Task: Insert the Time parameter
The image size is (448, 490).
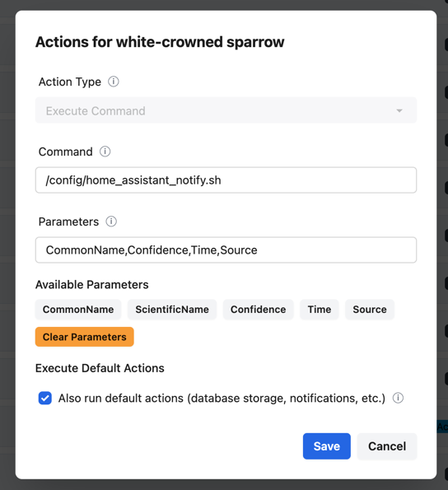Action: [320, 310]
